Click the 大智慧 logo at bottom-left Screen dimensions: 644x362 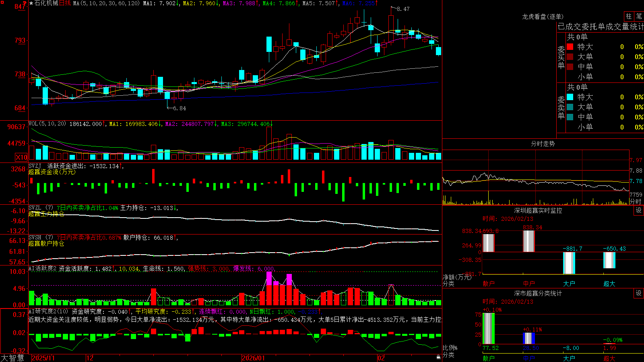12,358
